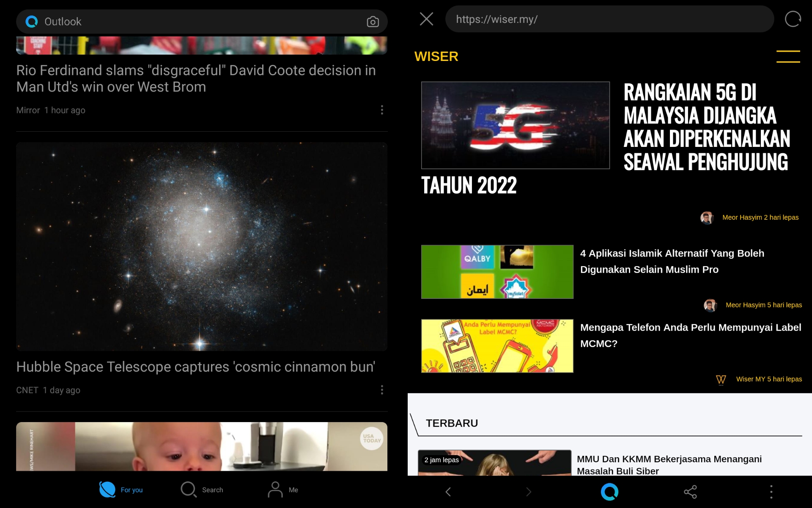Screen dimensions: 812x508
Task: Tap the share icon in browser bar
Action: (x=690, y=491)
